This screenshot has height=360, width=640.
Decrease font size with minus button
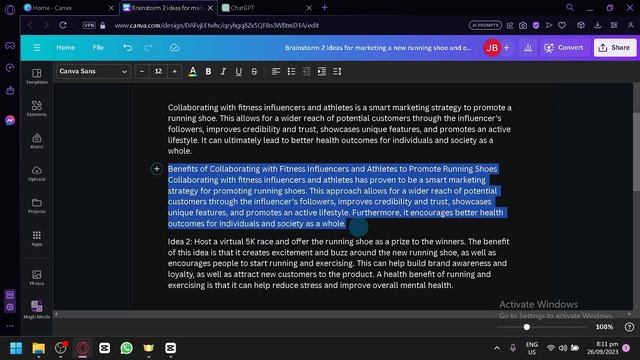142,71
